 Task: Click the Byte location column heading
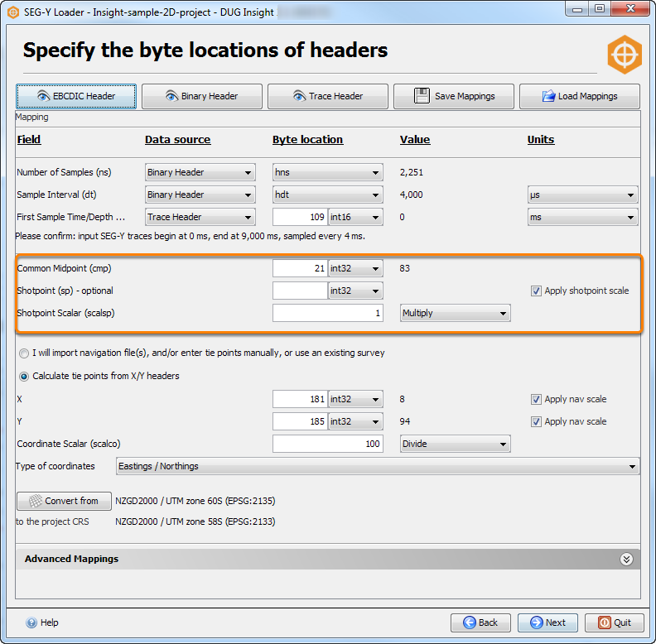pos(308,140)
